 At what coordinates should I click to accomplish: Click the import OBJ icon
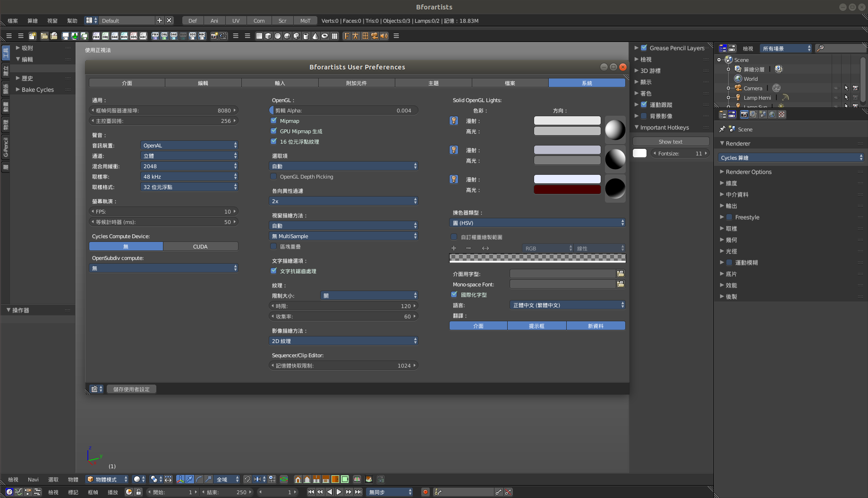click(x=105, y=36)
